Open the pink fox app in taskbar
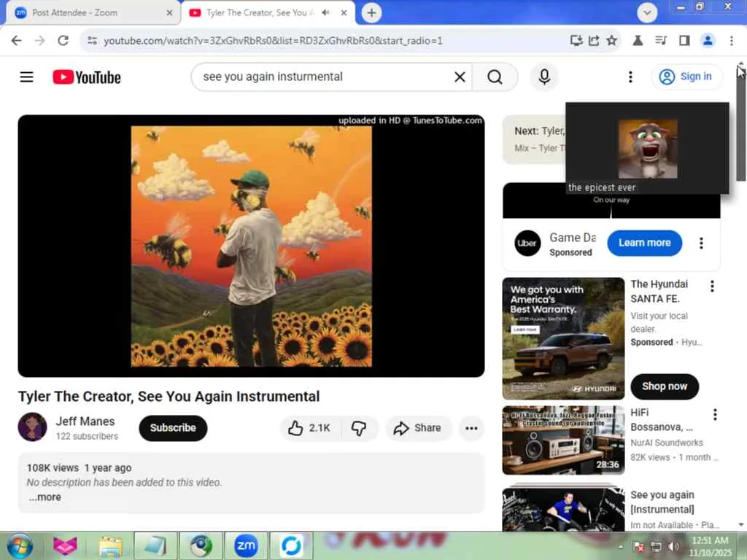Screen dimensions: 747x560 (65, 545)
